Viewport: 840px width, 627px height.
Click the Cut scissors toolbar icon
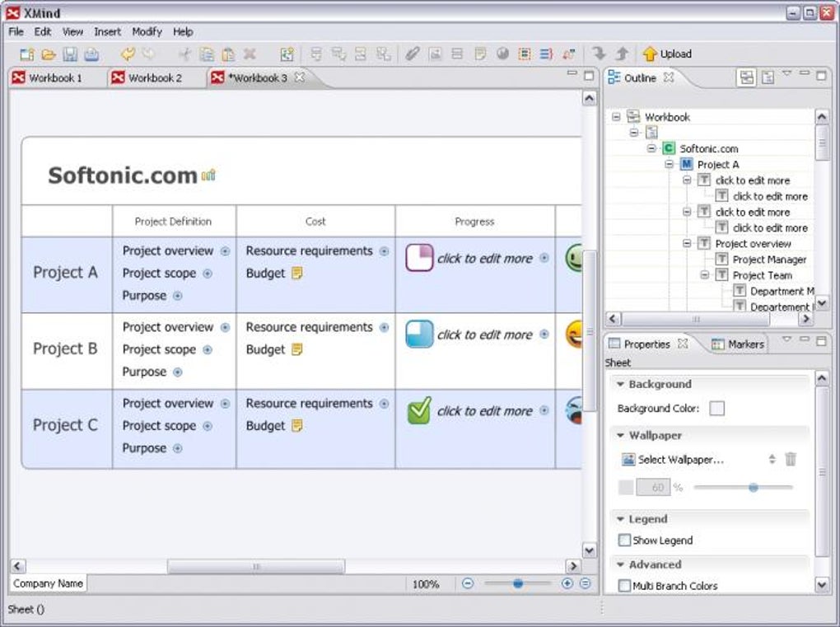[184, 54]
